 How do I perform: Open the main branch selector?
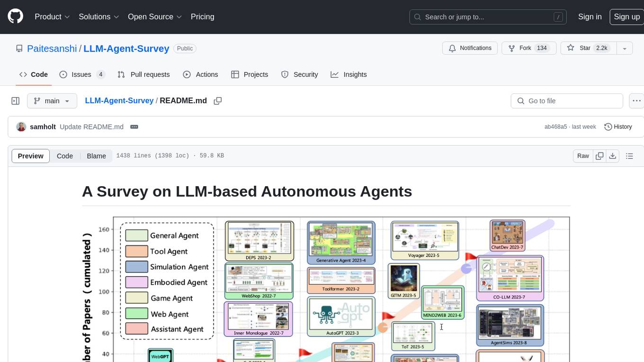coord(52,101)
